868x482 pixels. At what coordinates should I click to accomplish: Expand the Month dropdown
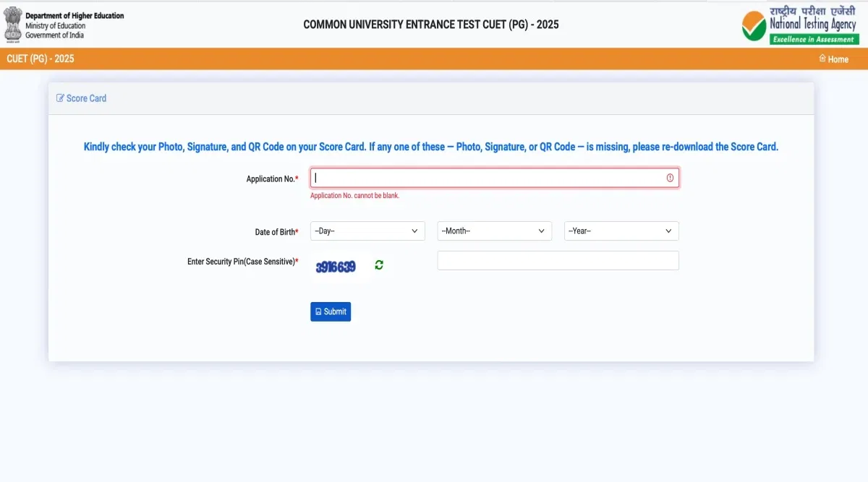tap(494, 231)
